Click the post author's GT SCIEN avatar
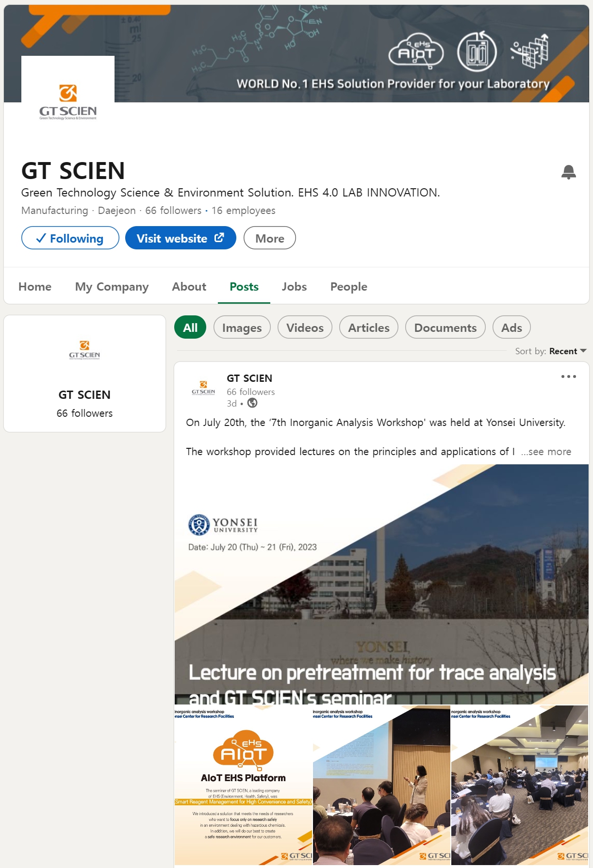The width and height of the screenshot is (593, 868). pyautogui.click(x=203, y=388)
